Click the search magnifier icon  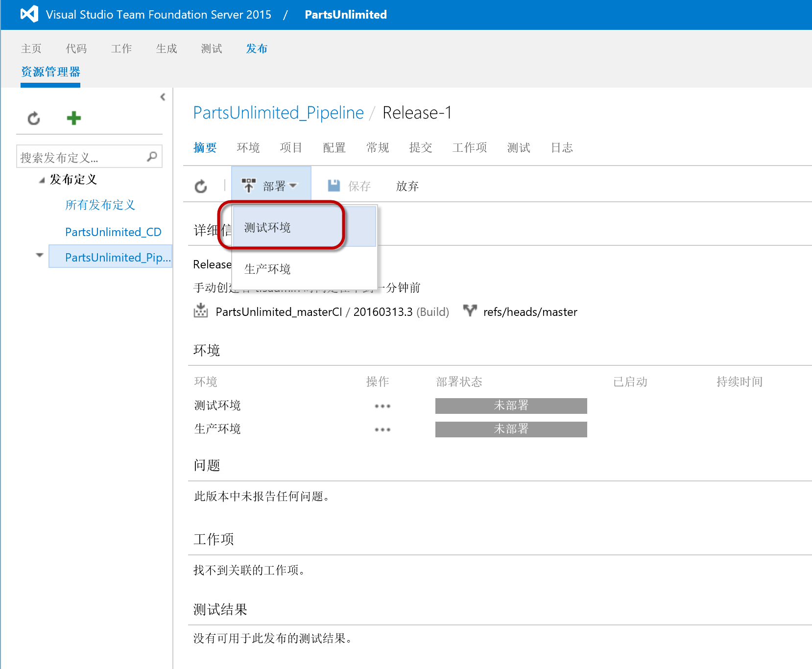(x=152, y=156)
